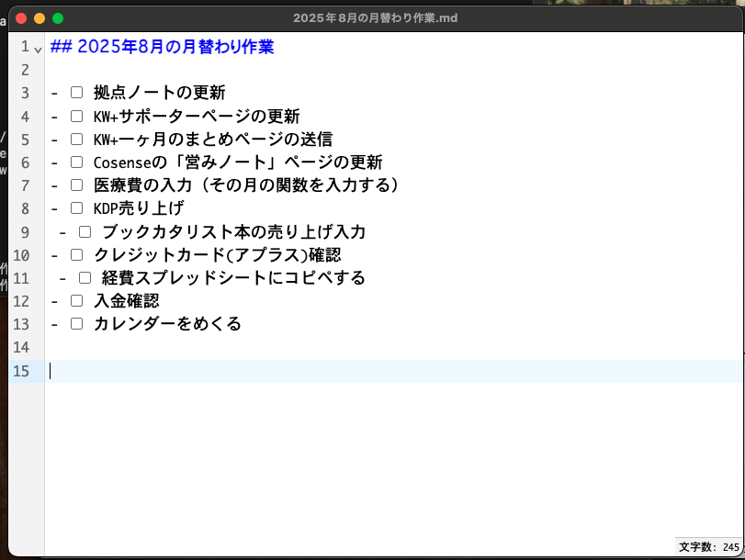Check the KW+サポーターページの更新 checkbox
745x560 pixels.
tap(77, 116)
